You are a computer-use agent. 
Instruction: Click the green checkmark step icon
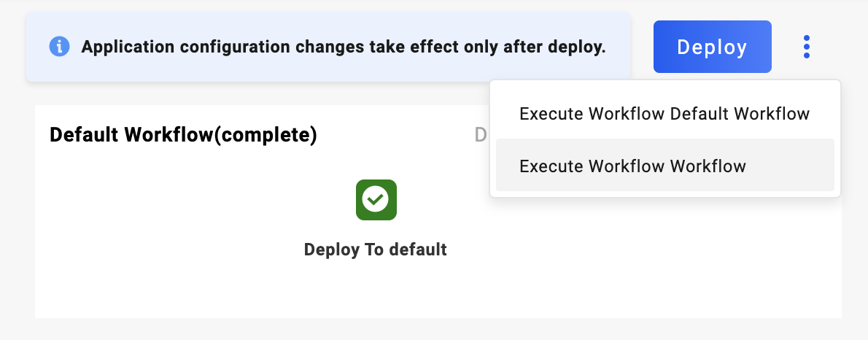coord(376,199)
